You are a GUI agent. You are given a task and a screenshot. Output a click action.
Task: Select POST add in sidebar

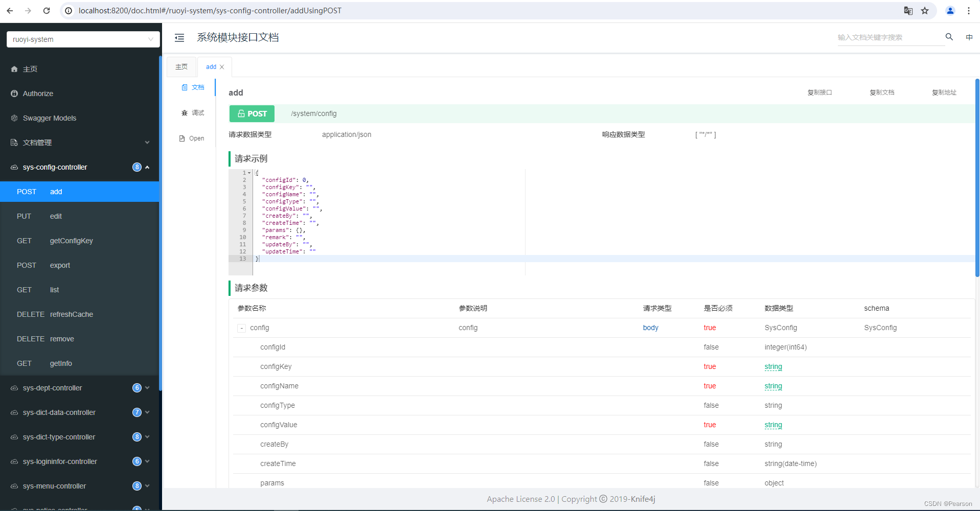tap(80, 192)
